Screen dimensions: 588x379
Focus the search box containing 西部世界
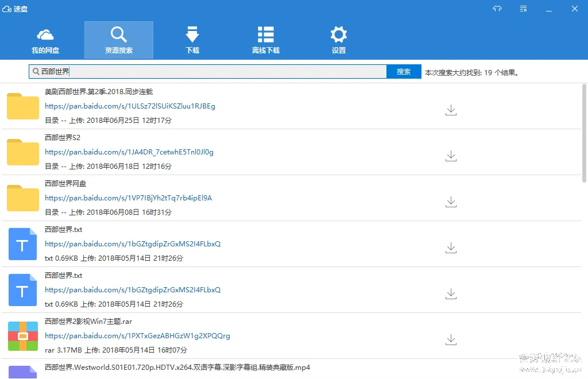pos(208,72)
